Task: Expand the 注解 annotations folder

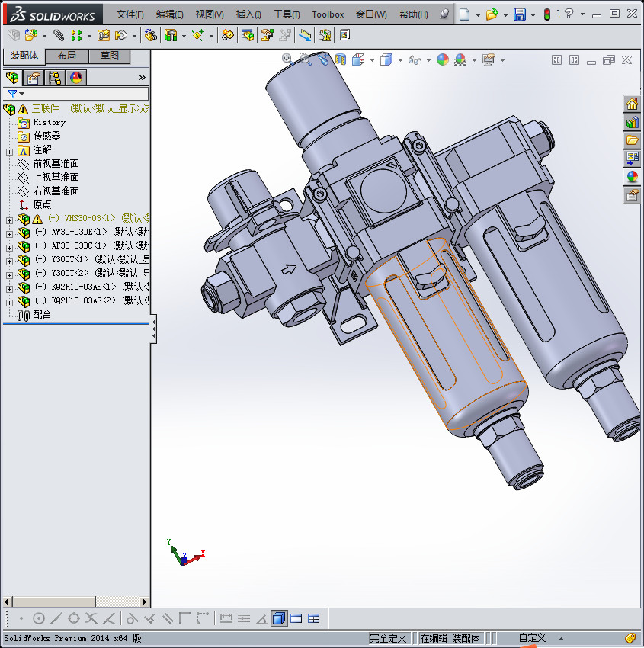Action: tap(10, 150)
